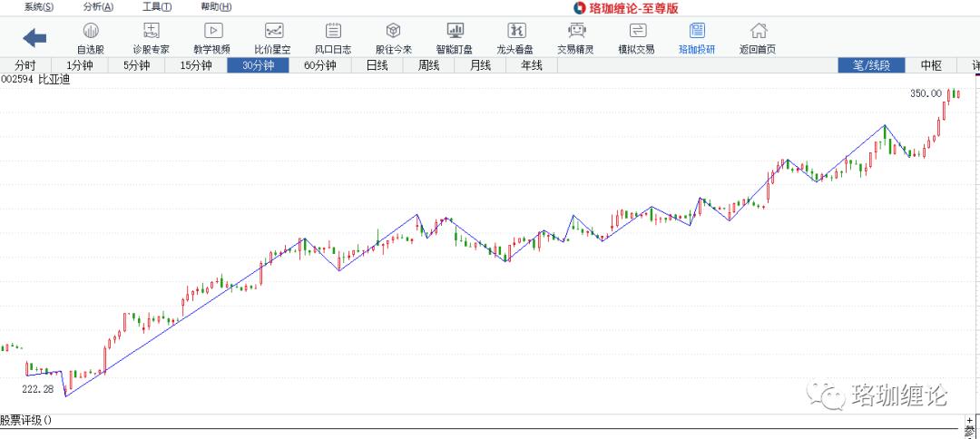This screenshot has height=439, width=980.
Task: Switch to 月线 monthly tab
Action: tap(480, 65)
